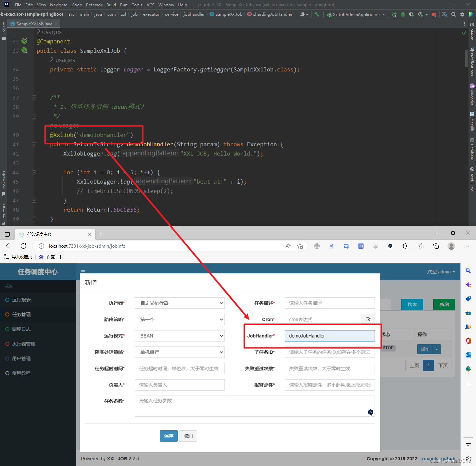Open the Structure tool window
The width and height of the screenshot is (476, 466).
pyautogui.click(x=4, y=214)
